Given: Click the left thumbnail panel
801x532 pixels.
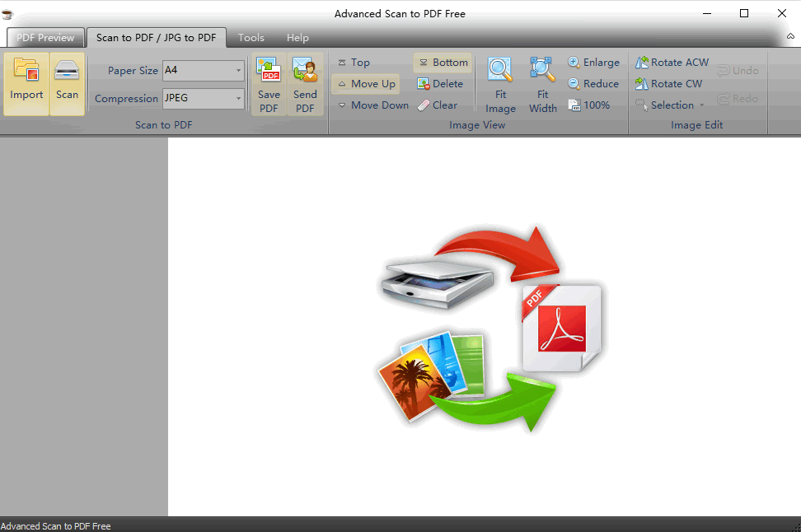Looking at the screenshot, I should point(84,327).
